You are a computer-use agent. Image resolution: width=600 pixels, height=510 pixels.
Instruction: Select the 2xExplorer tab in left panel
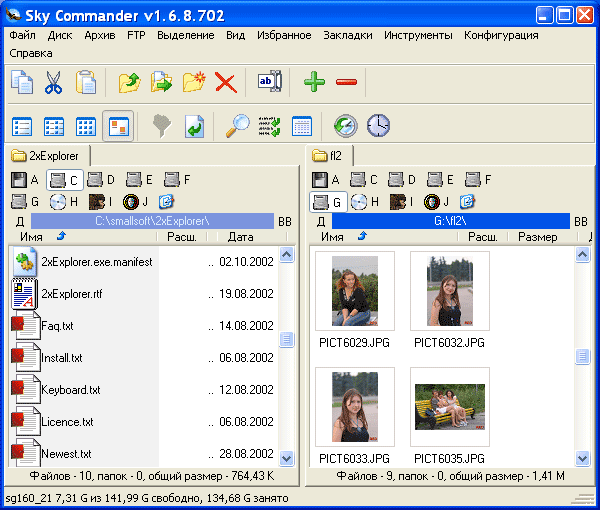coord(47,156)
